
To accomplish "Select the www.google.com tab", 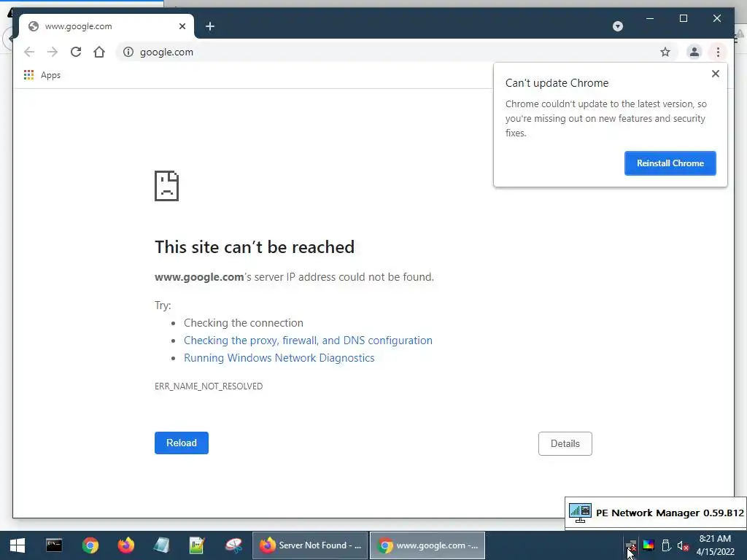I will [107, 26].
